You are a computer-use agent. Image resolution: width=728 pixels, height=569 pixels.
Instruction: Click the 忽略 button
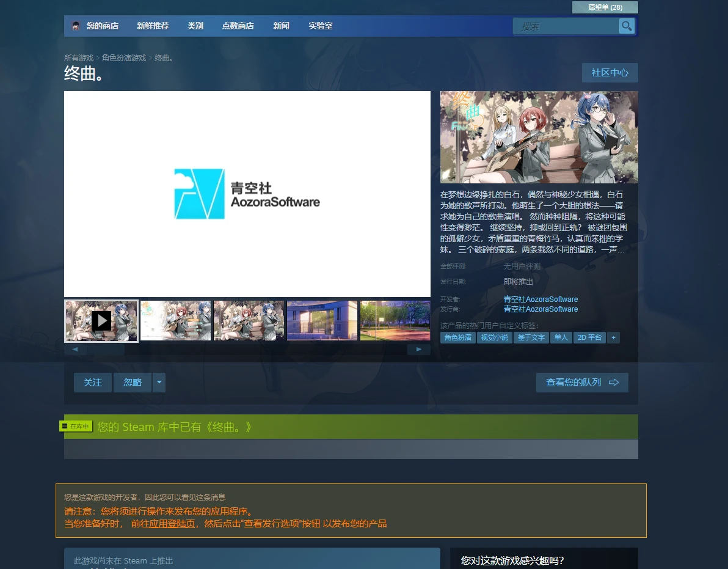tap(133, 382)
